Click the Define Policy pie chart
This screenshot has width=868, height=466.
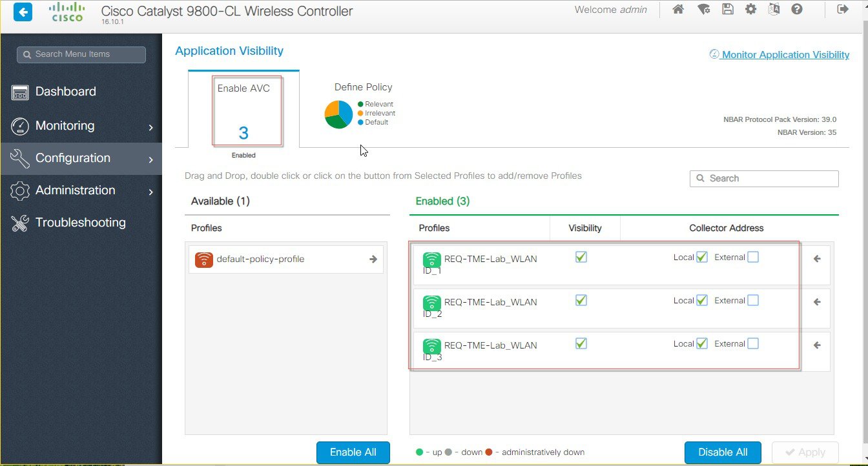pyautogui.click(x=338, y=114)
